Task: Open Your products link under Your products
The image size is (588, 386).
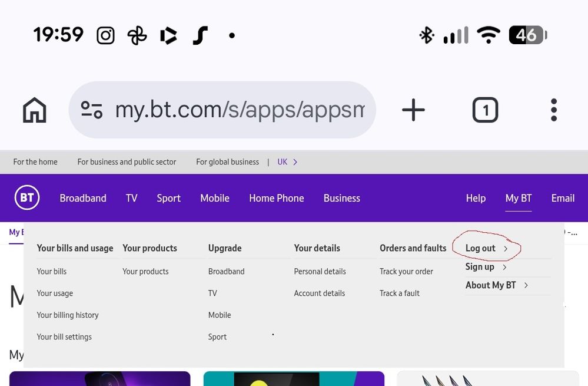Action: 145,272
